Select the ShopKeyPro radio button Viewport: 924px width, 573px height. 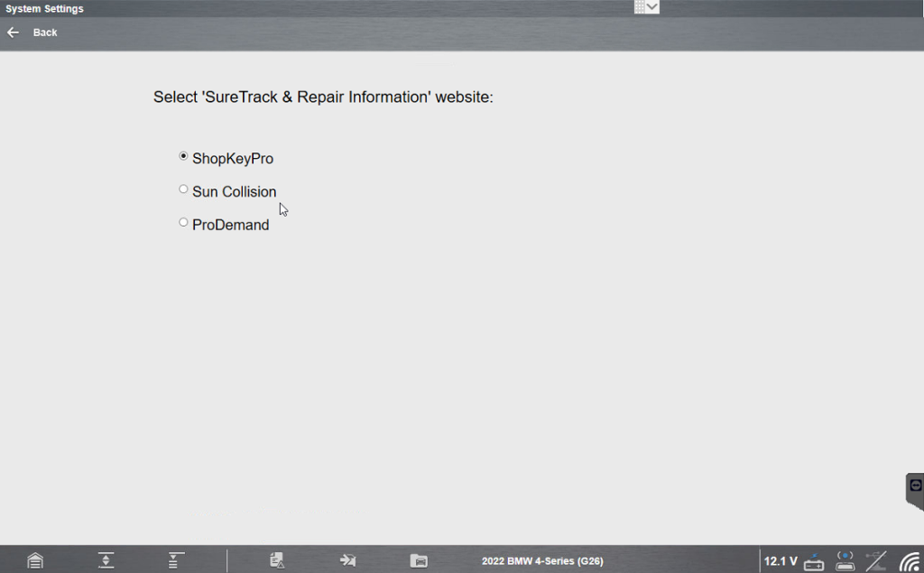(x=183, y=156)
